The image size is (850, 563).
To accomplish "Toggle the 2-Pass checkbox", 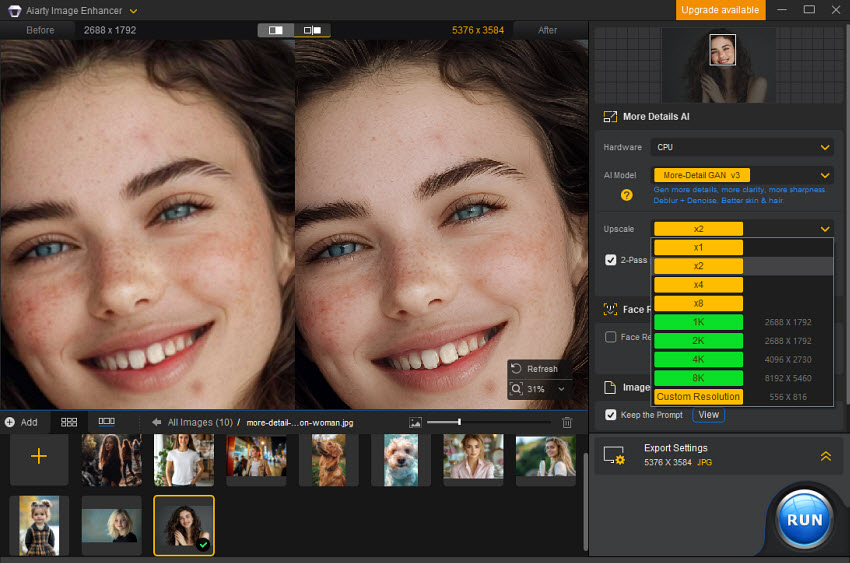I will click(610, 260).
